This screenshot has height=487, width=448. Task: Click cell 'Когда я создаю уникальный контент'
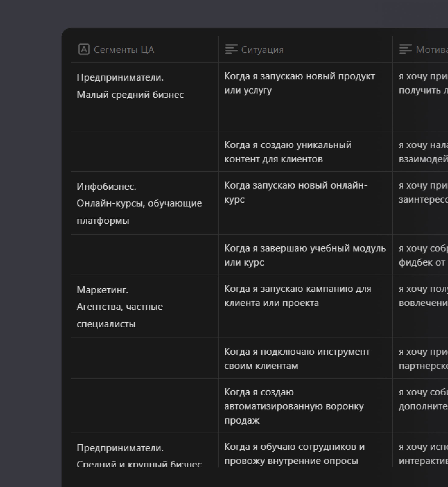[x=287, y=152]
